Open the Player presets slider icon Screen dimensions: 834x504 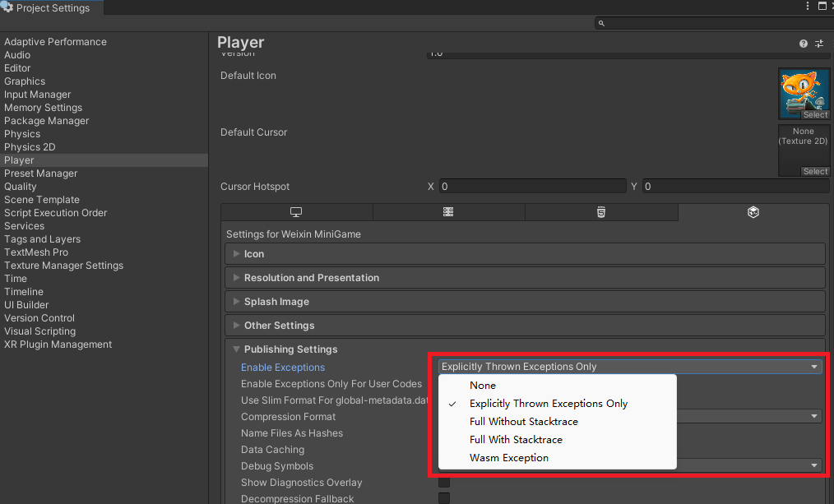[x=819, y=44]
